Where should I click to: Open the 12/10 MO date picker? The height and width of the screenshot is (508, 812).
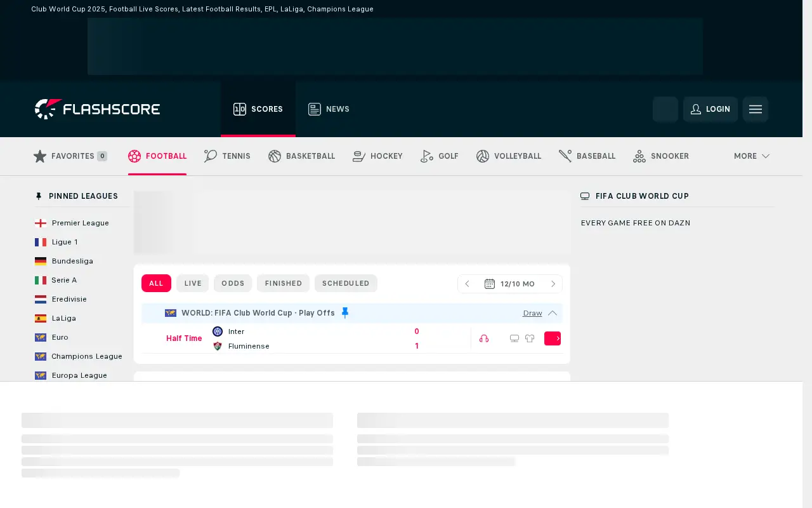tap(510, 284)
